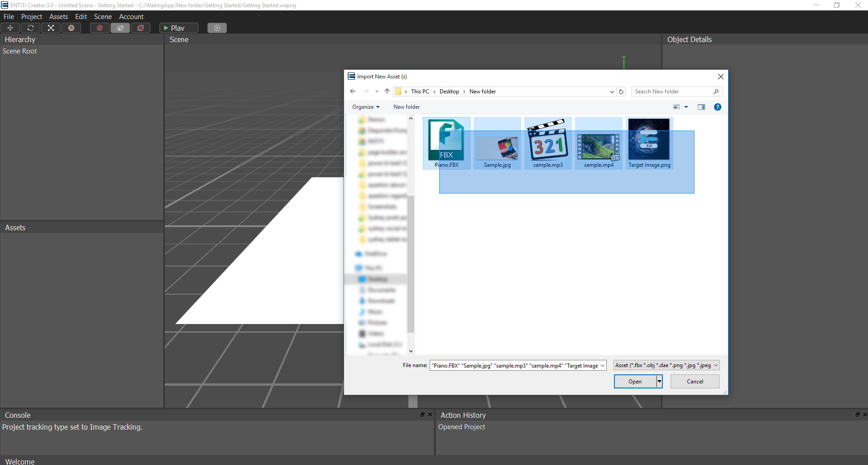The image size is (868, 465).
Task: Toggle the preview pane
Action: point(701,107)
